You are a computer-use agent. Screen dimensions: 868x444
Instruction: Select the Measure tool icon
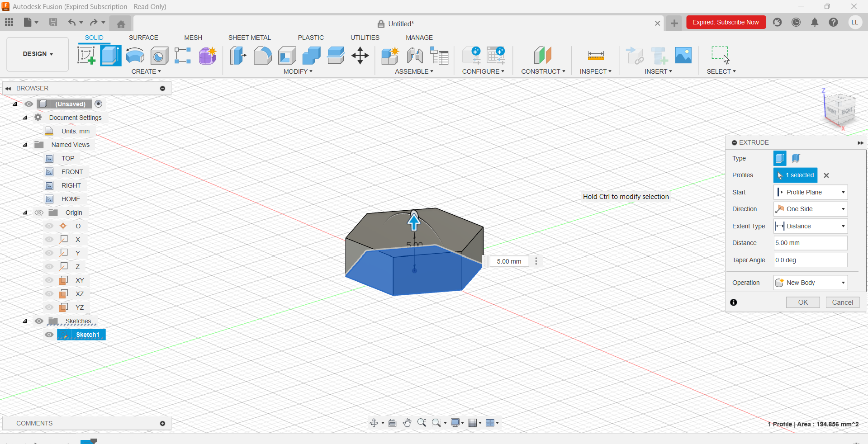coord(595,56)
